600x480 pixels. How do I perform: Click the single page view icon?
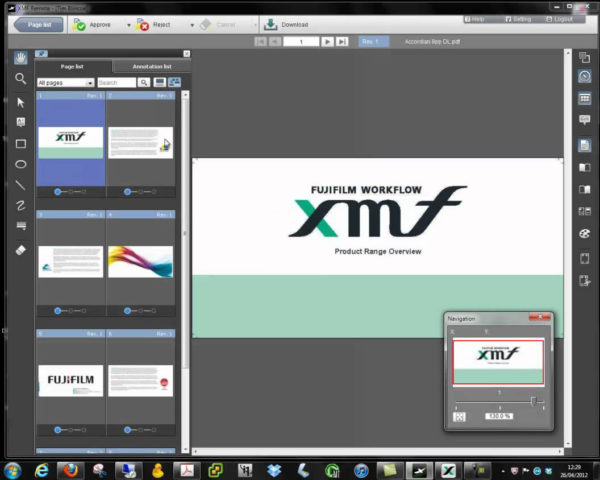(x=584, y=145)
